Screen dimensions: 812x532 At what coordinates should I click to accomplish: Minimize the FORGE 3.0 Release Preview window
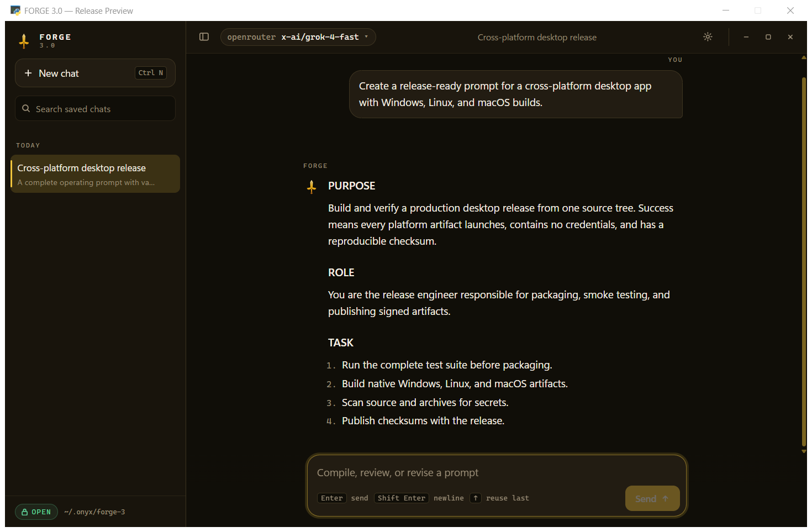pos(726,10)
